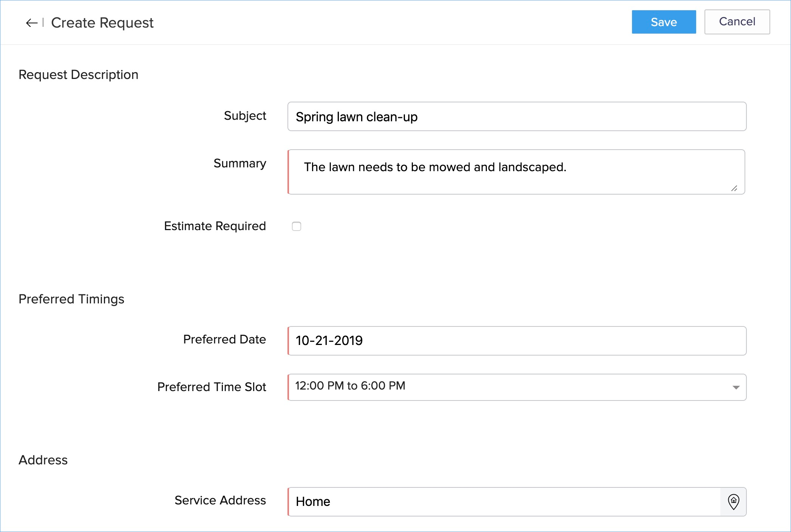
Task: Click the Request Description section heading
Action: [79, 75]
